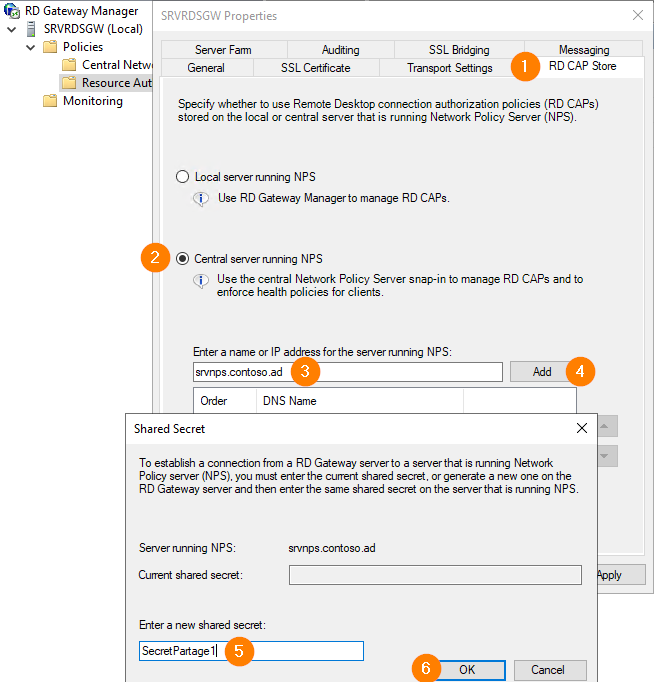This screenshot has height=682, width=654.
Task: Select Central server running NPS option
Action: tap(182, 259)
